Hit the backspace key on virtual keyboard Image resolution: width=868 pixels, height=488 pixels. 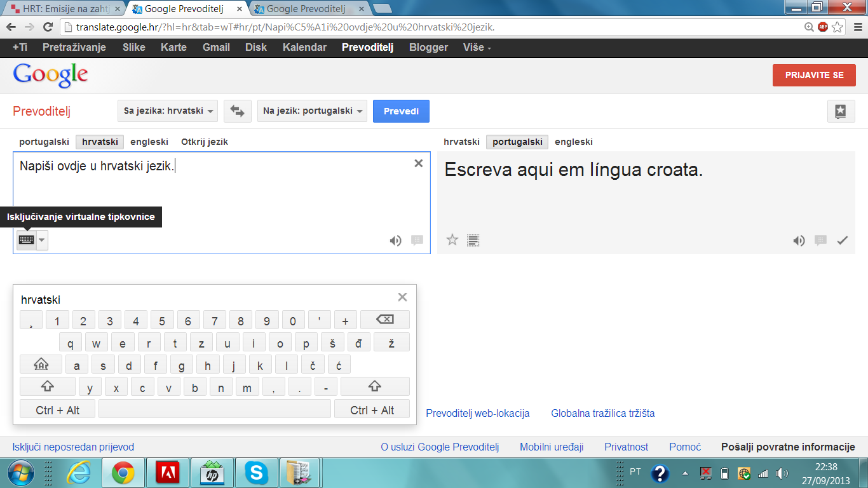click(385, 320)
